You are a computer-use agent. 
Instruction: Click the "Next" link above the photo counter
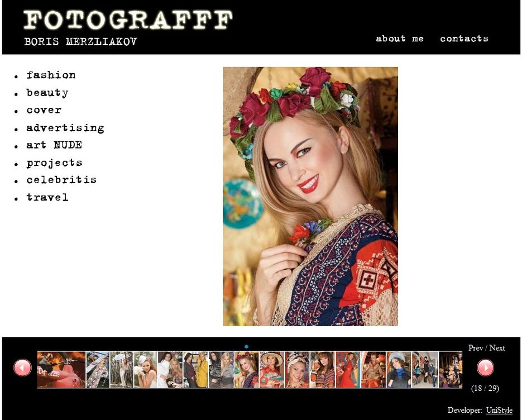click(x=496, y=348)
